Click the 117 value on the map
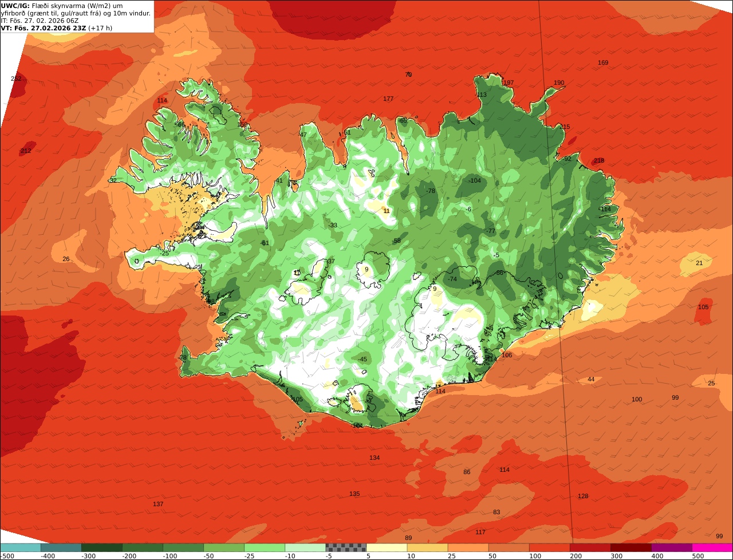This screenshot has height=560, width=733. (x=480, y=532)
